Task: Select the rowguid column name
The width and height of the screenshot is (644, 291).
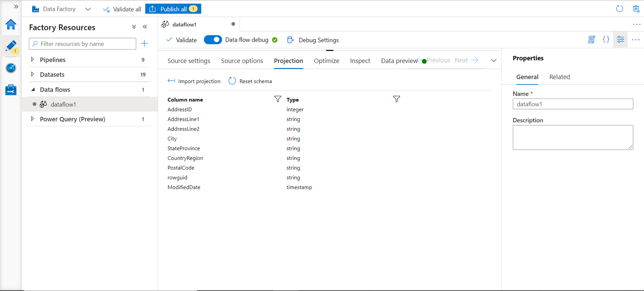Action: 177,178
